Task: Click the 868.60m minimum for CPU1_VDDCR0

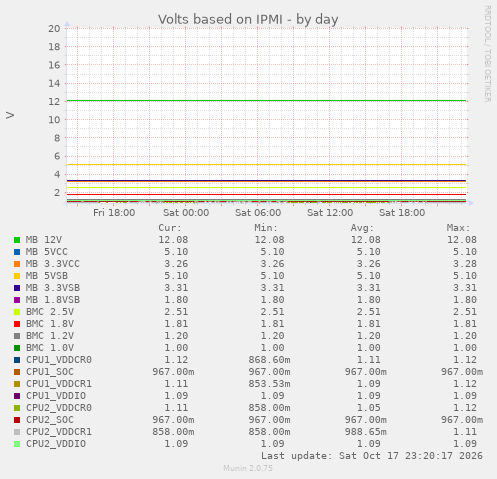Action: [x=269, y=360]
